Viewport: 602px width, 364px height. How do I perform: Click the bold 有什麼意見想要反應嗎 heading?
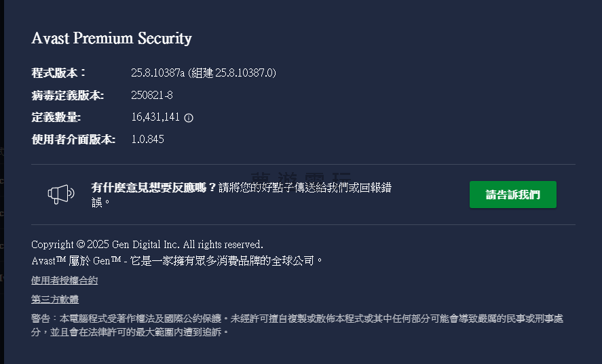coord(154,188)
